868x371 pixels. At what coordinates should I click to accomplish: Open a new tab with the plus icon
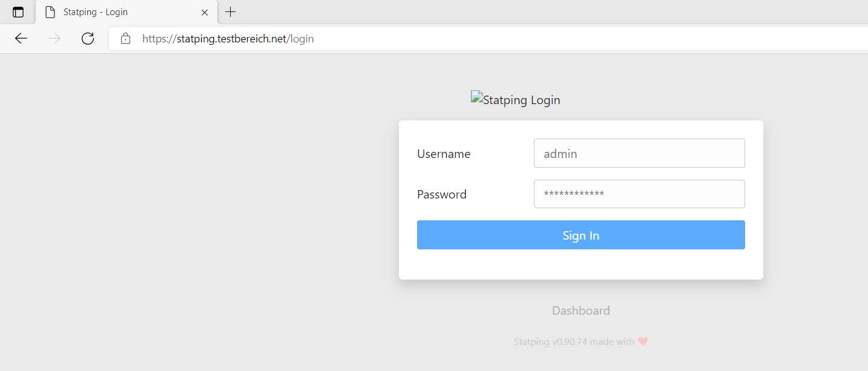(230, 11)
